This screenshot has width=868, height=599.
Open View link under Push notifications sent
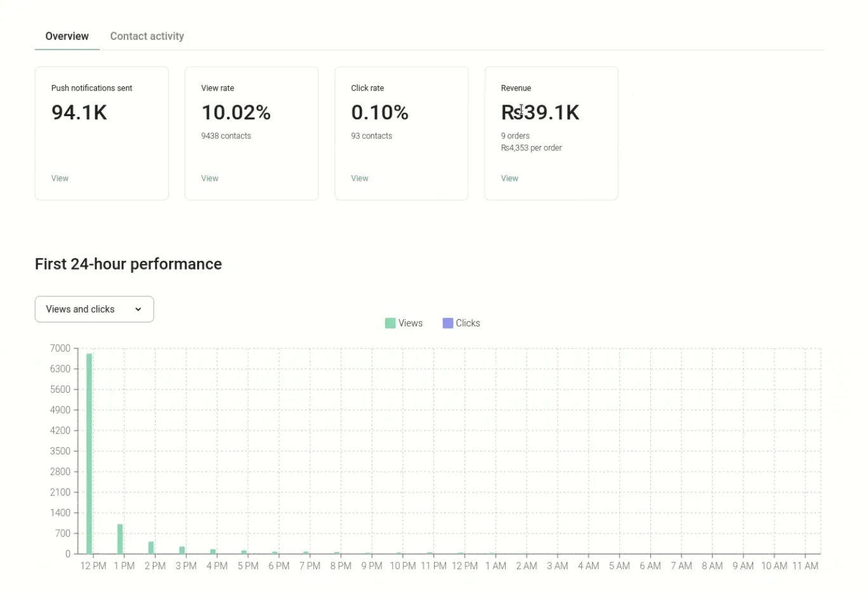click(60, 178)
